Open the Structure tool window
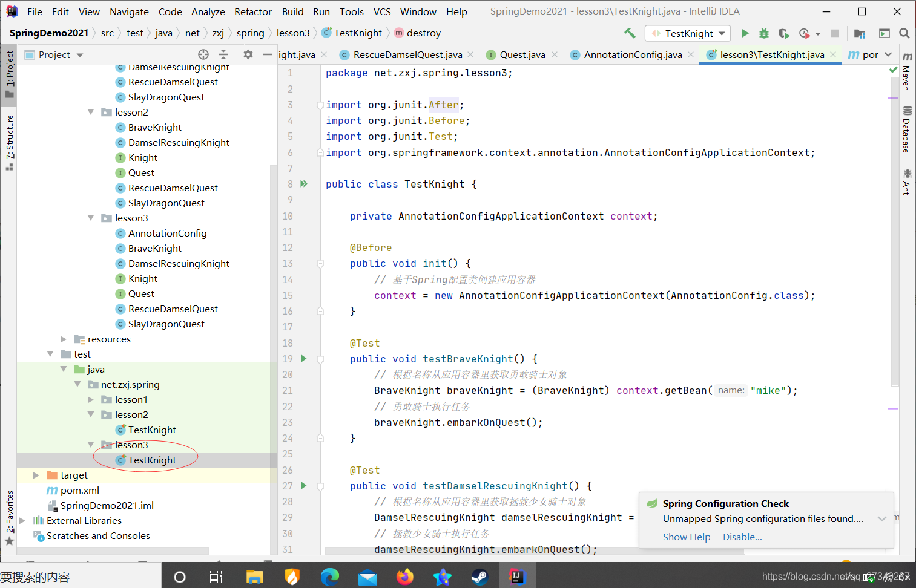 pyautogui.click(x=9, y=143)
